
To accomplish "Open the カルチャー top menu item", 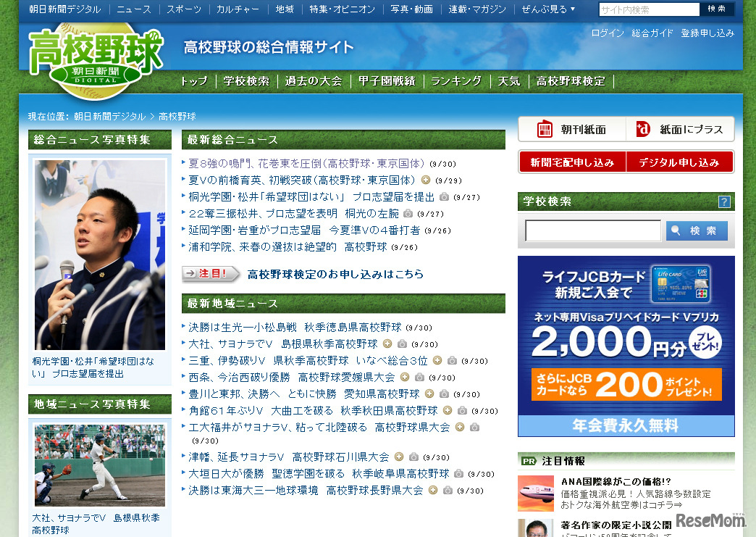I will [238, 9].
